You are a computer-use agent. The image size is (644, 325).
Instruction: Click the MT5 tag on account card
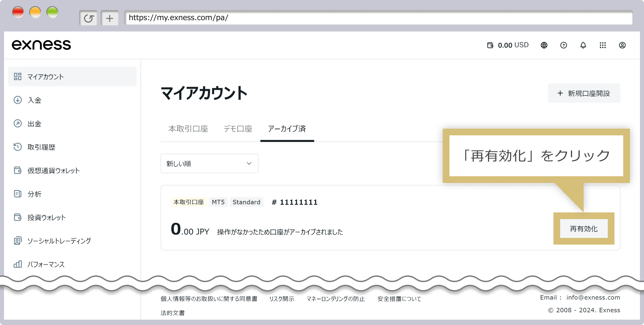pyautogui.click(x=218, y=202)
